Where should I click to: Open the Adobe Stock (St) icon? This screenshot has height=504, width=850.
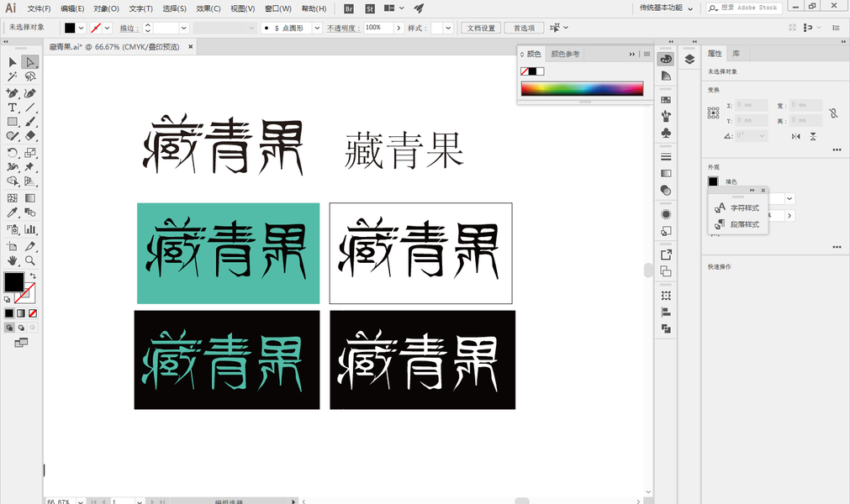point(370,8)
